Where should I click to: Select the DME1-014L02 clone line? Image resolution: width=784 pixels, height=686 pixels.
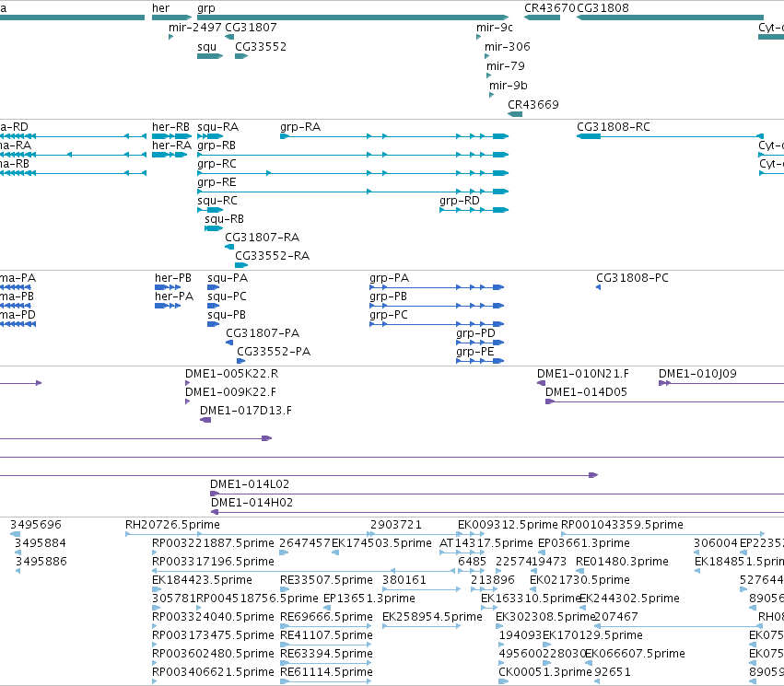pyautogui.click(x=497, y=494)
